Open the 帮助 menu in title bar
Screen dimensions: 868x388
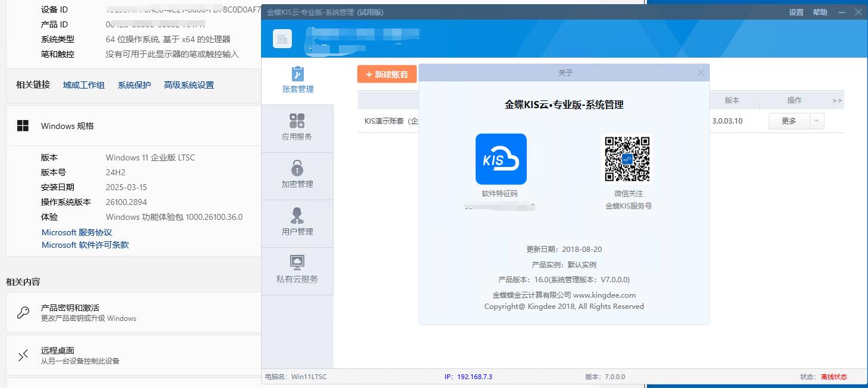tap(820, 12)
